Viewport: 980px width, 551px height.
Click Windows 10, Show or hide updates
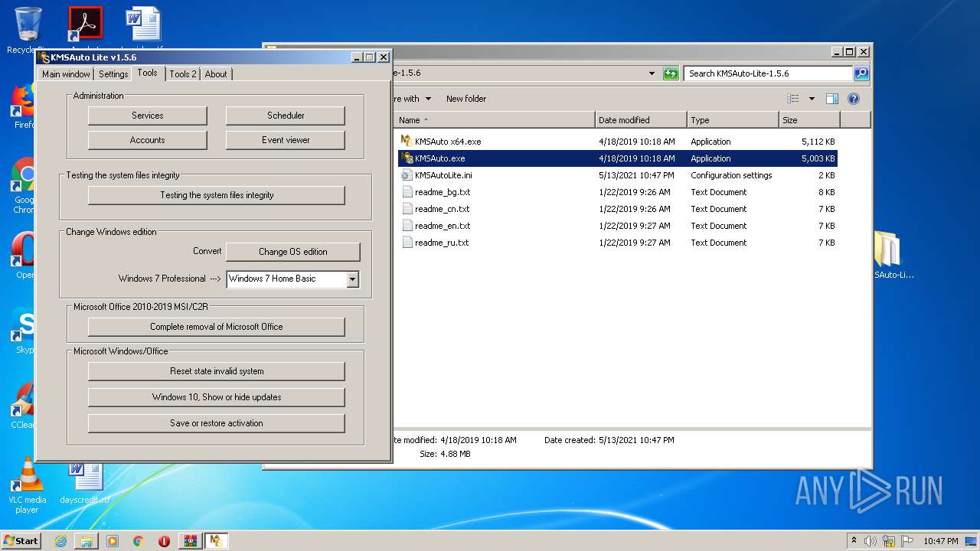217,397
